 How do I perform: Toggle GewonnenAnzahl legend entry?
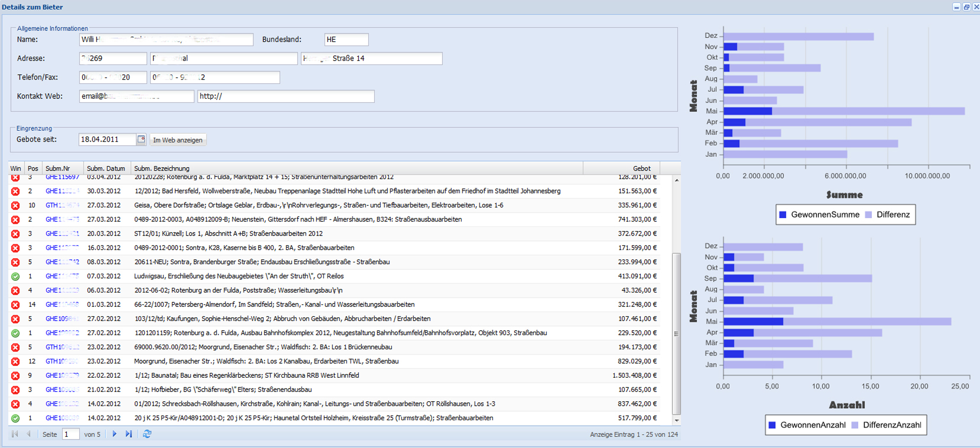[x=807, y=425]
